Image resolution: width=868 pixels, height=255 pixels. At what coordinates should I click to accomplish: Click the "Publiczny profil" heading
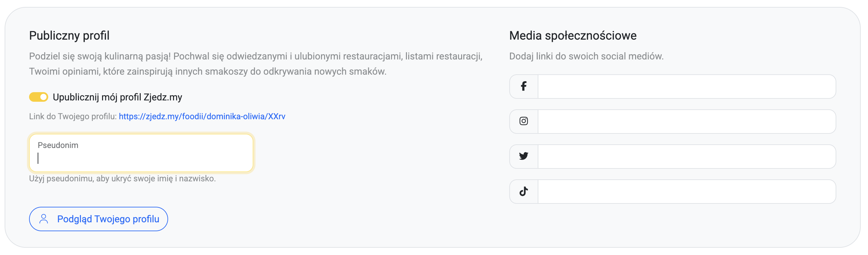click(x=69, y=35)
